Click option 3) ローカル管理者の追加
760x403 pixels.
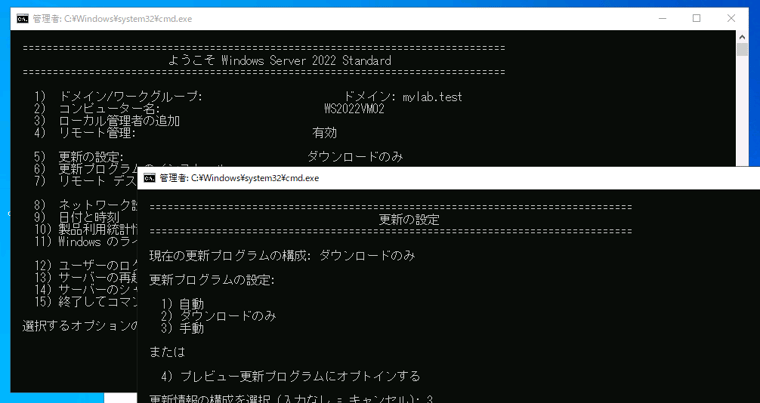click(107, 121)
